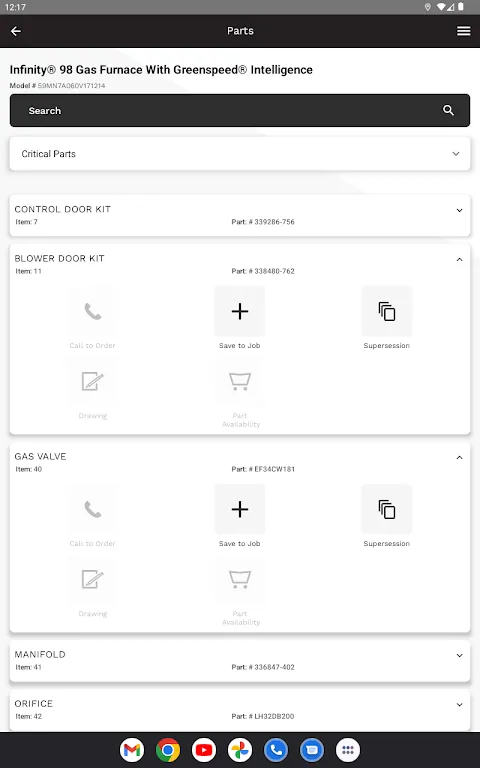Collapse the Blower Door Kit section
Screen dimensions: 480x768
click(459, 260)
